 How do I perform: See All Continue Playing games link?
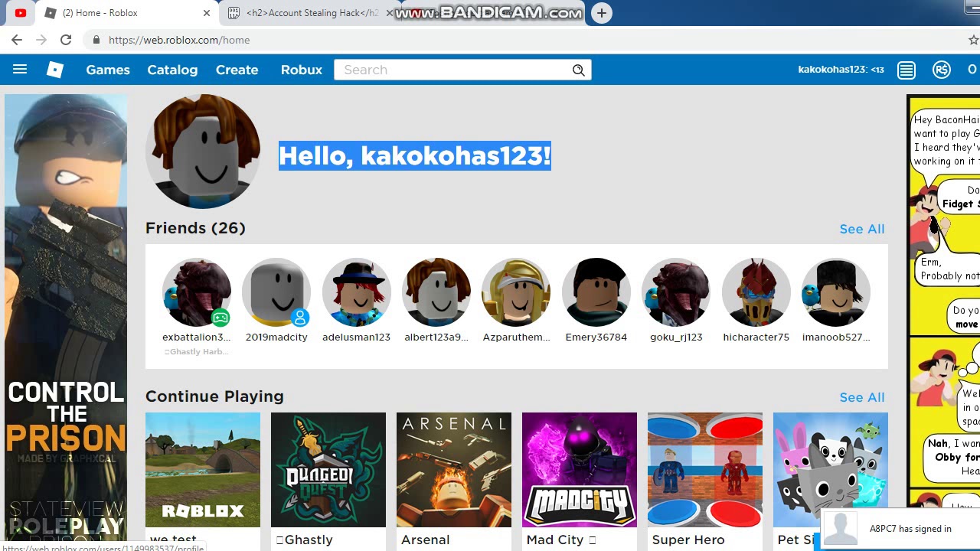(x=862, y=397)
